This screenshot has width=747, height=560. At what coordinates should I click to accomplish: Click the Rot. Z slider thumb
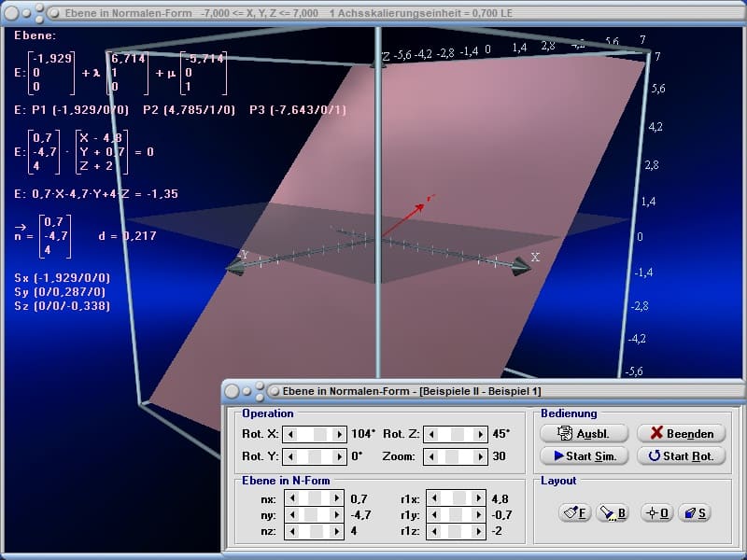pyautogui.click(x=458, y=434)
